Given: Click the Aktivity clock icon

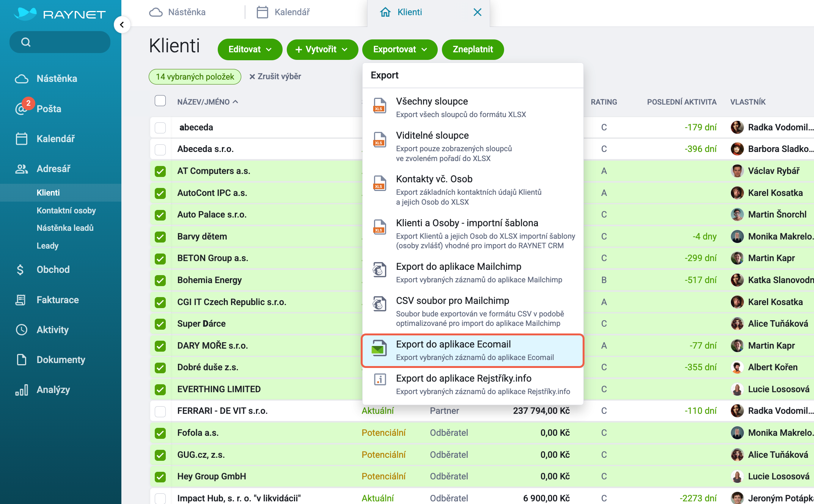Looking at the screenshot, I should (22, 330).
